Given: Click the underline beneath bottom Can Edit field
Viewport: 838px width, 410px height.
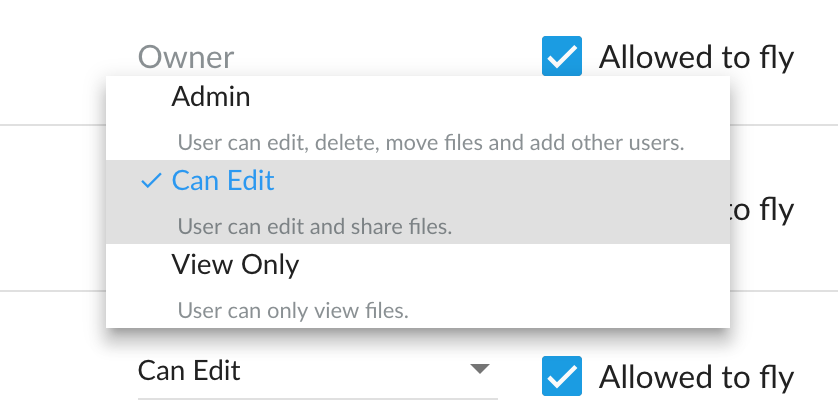Looking at the screenshot, I should (x=316, y=398).
